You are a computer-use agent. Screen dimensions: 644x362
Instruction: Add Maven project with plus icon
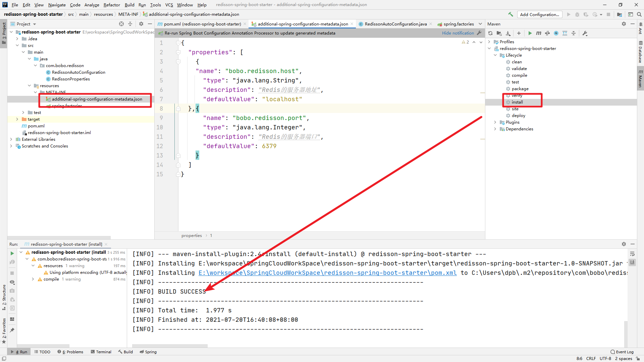(x=519, y=33)
